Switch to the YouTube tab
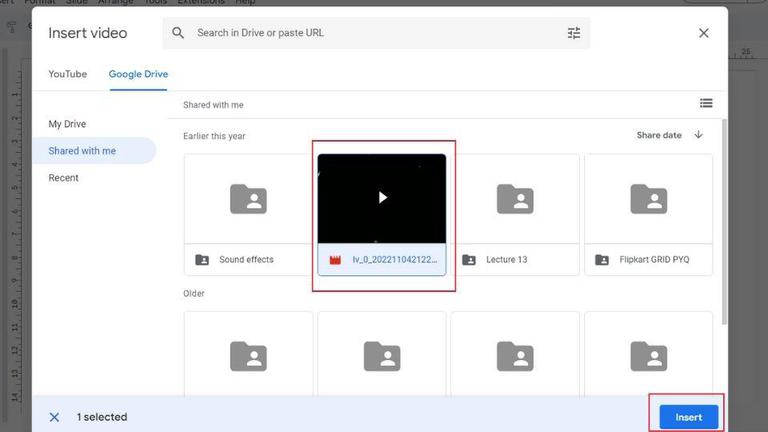This screenshot has height=432, width=768. coord(68,74)
